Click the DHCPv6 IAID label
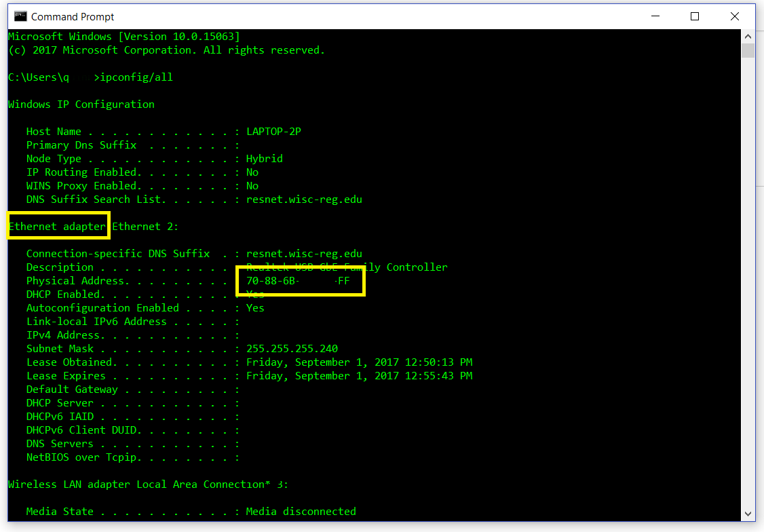764x532 pixels. (60, 417)
